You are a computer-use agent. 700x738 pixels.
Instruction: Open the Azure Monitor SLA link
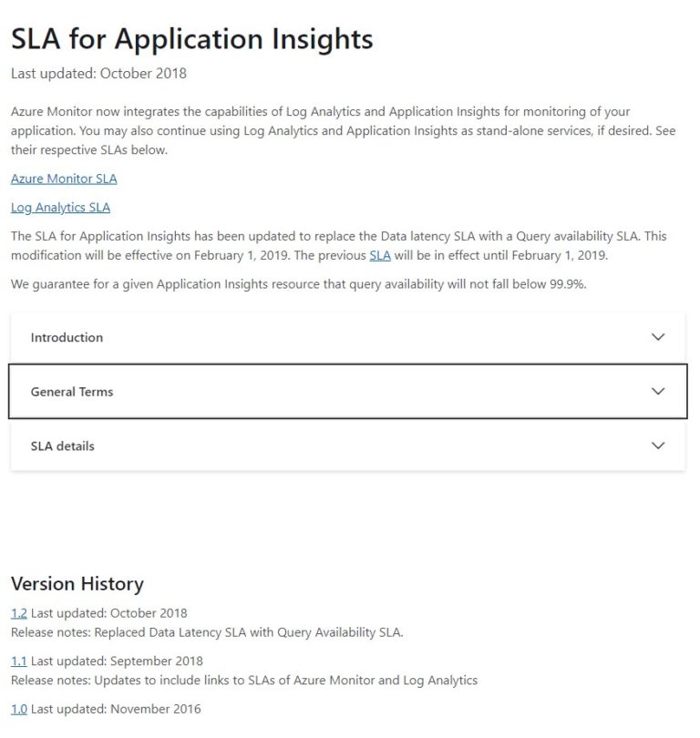pos(62,179)
